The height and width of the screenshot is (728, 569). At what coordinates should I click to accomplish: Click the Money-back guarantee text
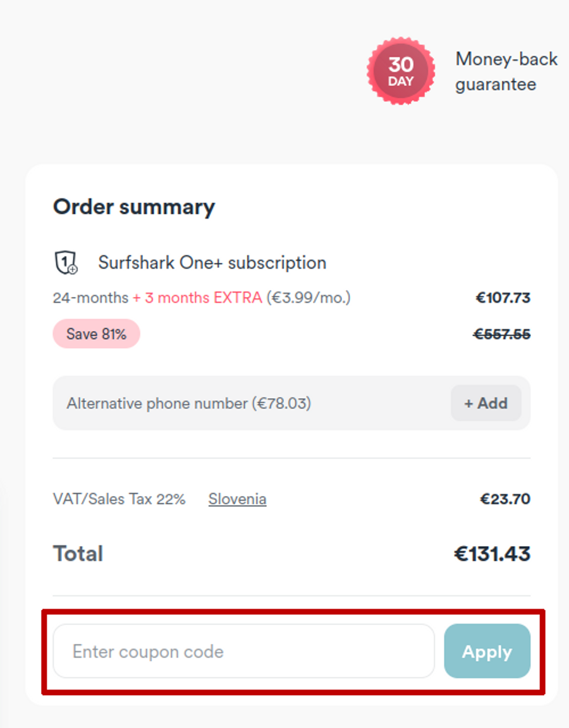[x=506, y=71]
